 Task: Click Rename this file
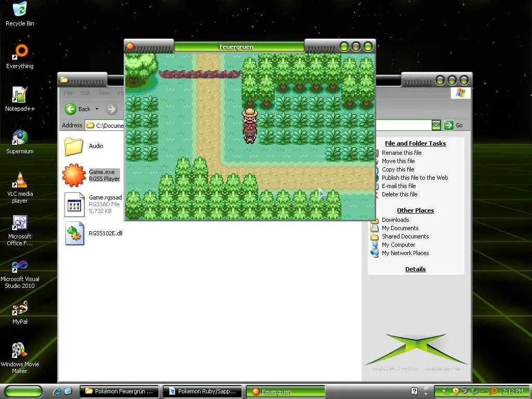[x=402, y=153]
